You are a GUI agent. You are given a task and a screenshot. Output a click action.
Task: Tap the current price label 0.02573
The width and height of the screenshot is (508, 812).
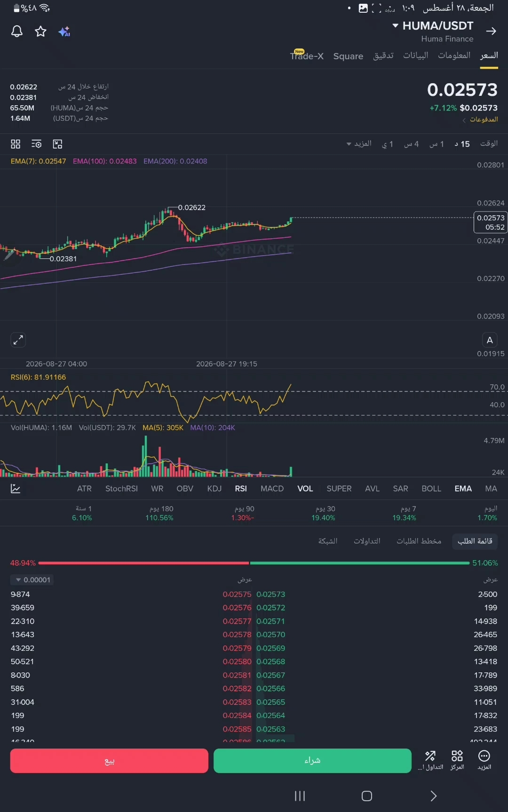click(x=490, y=222)
